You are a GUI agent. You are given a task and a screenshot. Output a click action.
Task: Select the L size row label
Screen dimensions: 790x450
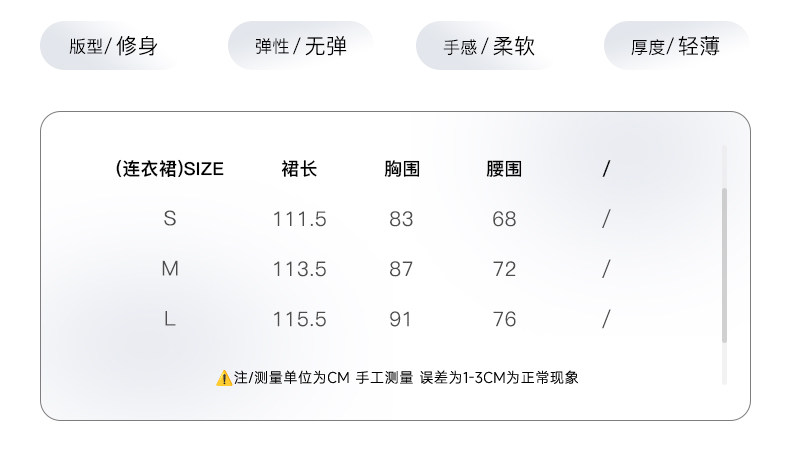click(170, 319)
